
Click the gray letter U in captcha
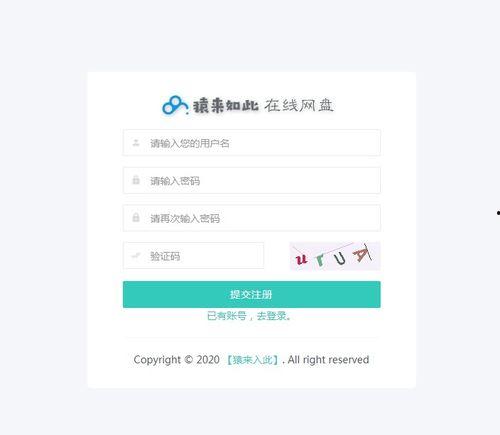point(340,258)
